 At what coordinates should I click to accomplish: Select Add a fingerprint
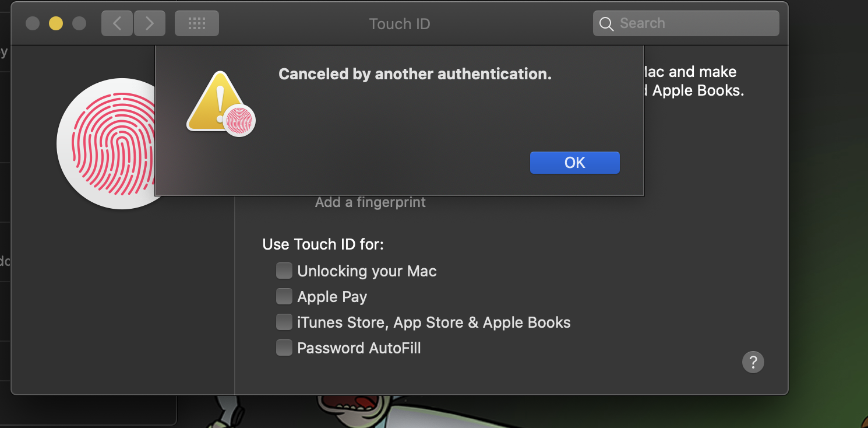(x=370, y=202)
